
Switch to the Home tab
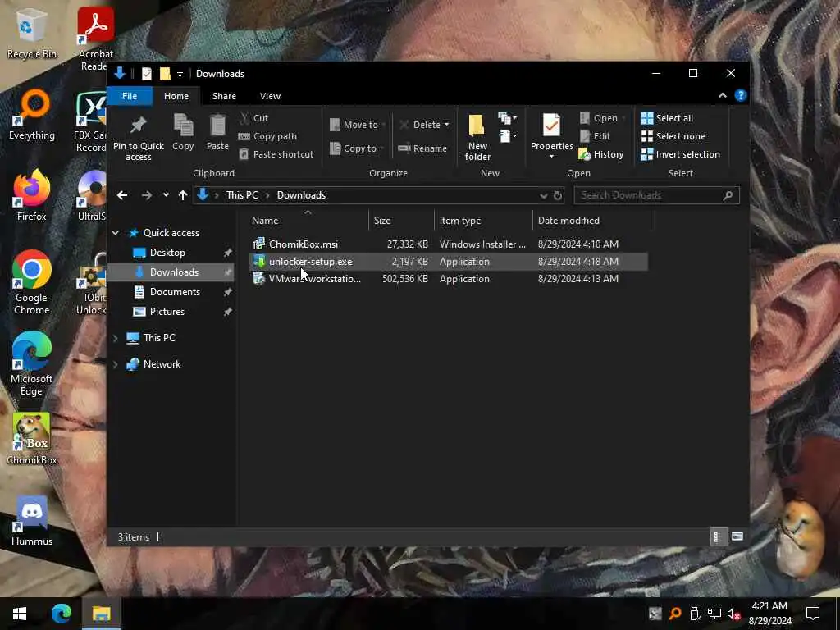176,96
